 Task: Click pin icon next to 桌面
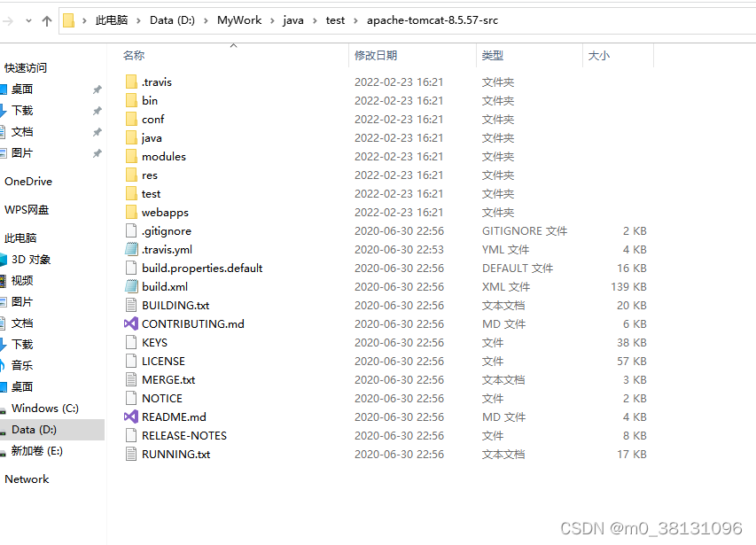pos(97,90)
